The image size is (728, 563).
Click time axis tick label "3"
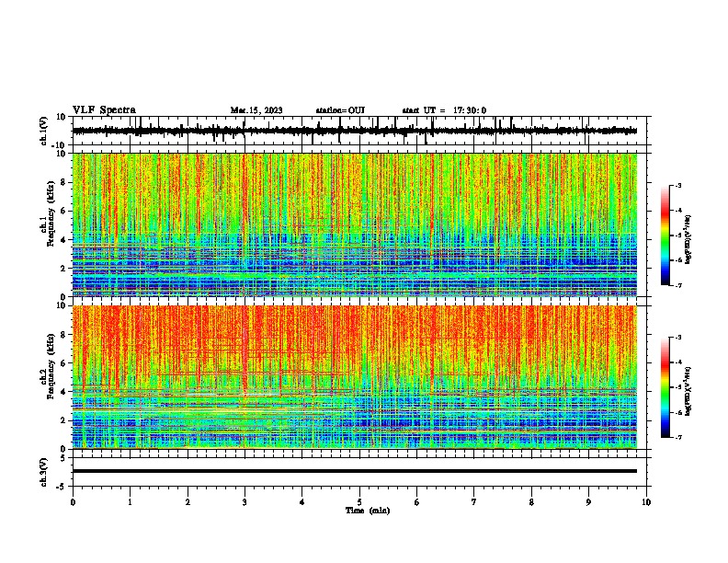click(245, 502)
